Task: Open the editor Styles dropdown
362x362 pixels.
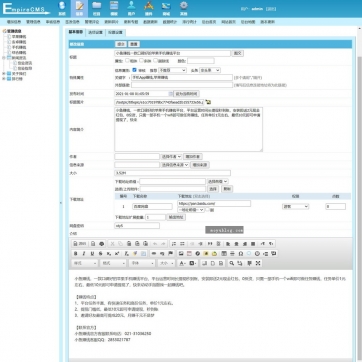Action: click(85, 263)
